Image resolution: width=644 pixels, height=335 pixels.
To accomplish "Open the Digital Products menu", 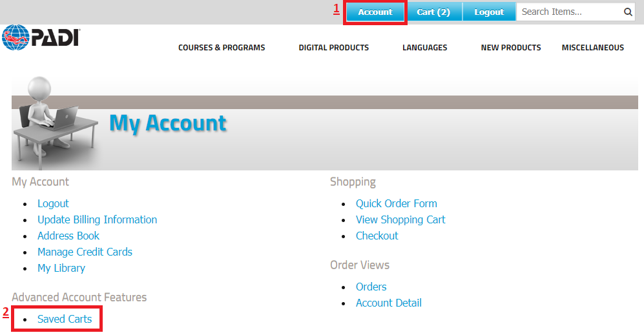I will (x=333, y=47).
